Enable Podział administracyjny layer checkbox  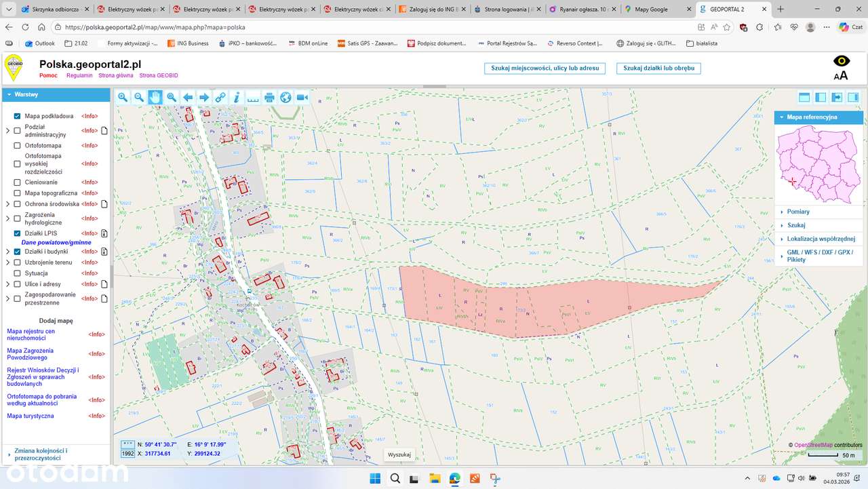point(18,130)
